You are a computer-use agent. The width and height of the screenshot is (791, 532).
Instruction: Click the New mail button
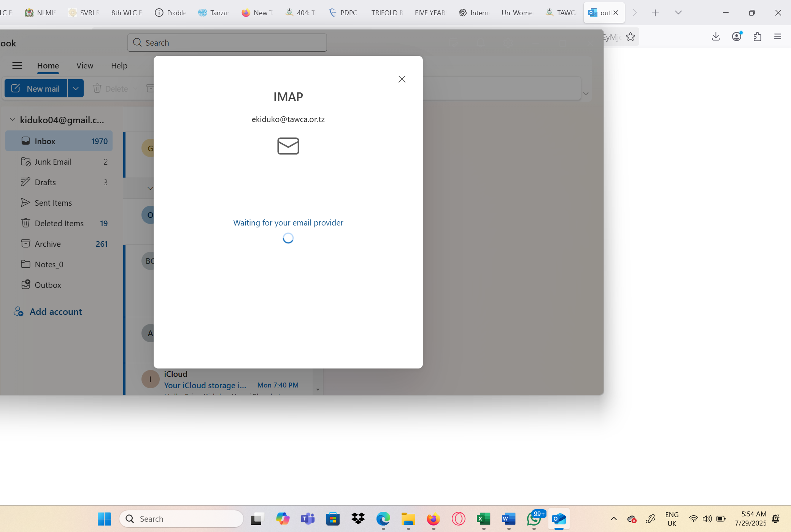click(36, 88)
